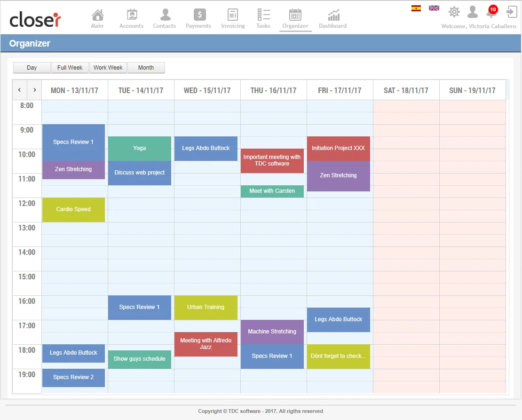The height and width of the screenshot is (420, 522).
Task: Open the Invoicing document icon
Action: click(233, 15)
